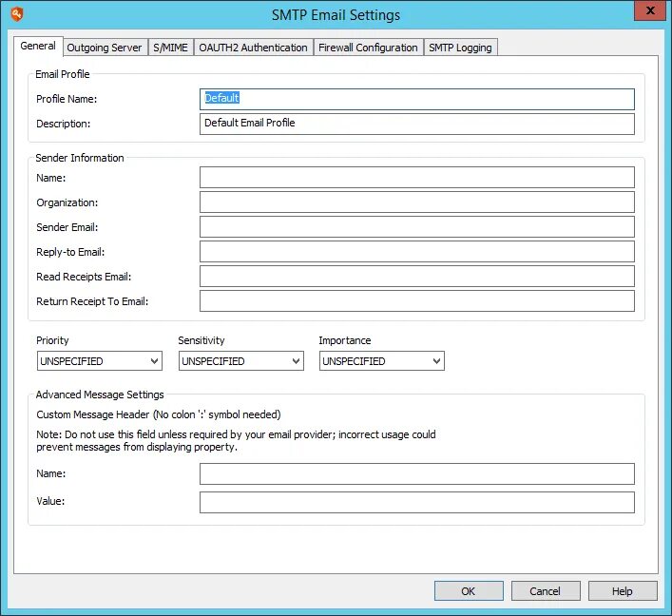Open Help for SMTP settings

tap(623, 591)
